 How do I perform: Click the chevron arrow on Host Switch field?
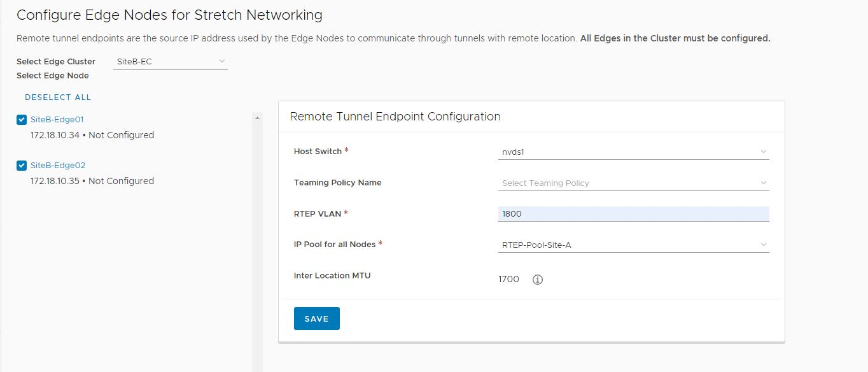coord(764,152)
